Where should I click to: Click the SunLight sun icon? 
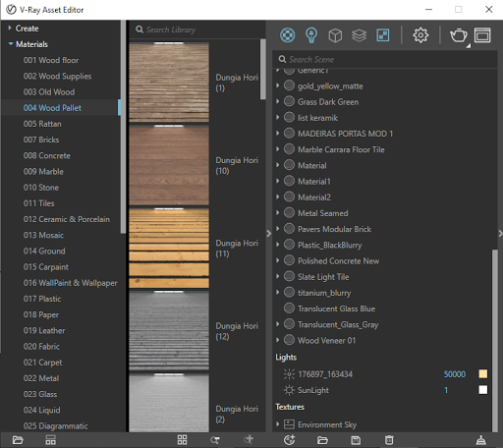(289, 390)
